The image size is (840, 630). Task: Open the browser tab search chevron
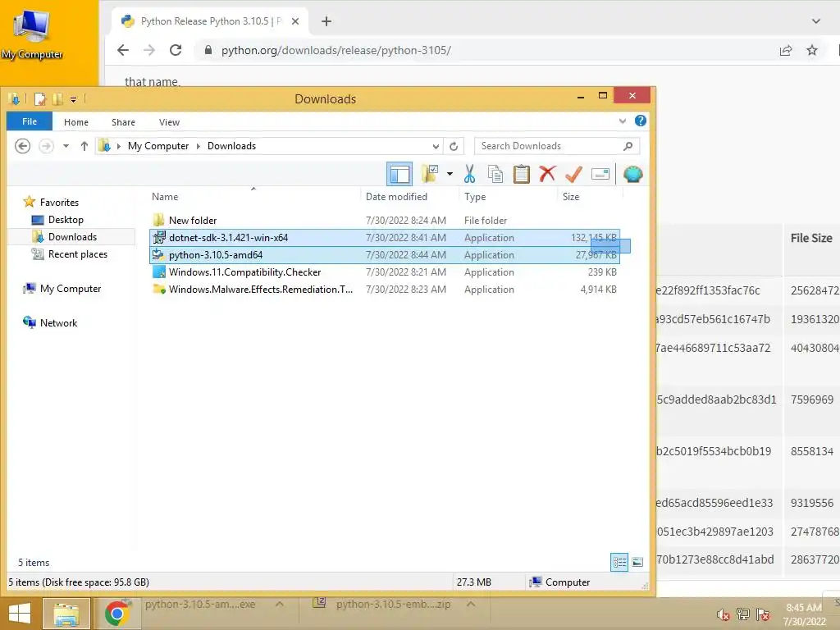[816, 21]
